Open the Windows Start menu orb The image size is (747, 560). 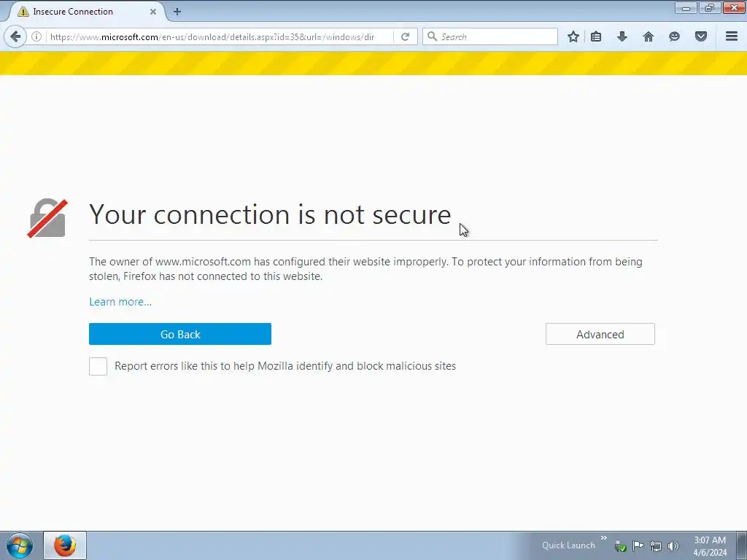click(20, 545)
